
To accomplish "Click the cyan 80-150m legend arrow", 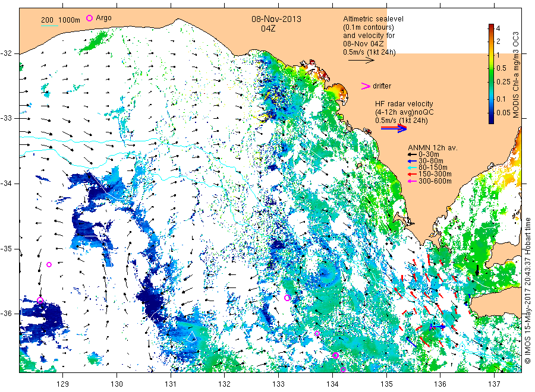I will tap(412, 167).
